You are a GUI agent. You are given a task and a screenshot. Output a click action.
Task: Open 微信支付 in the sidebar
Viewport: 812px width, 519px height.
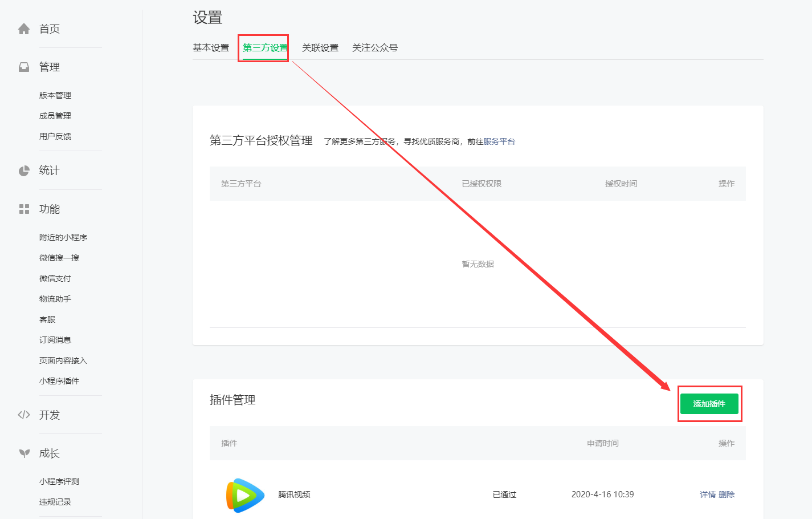(55, 278)
